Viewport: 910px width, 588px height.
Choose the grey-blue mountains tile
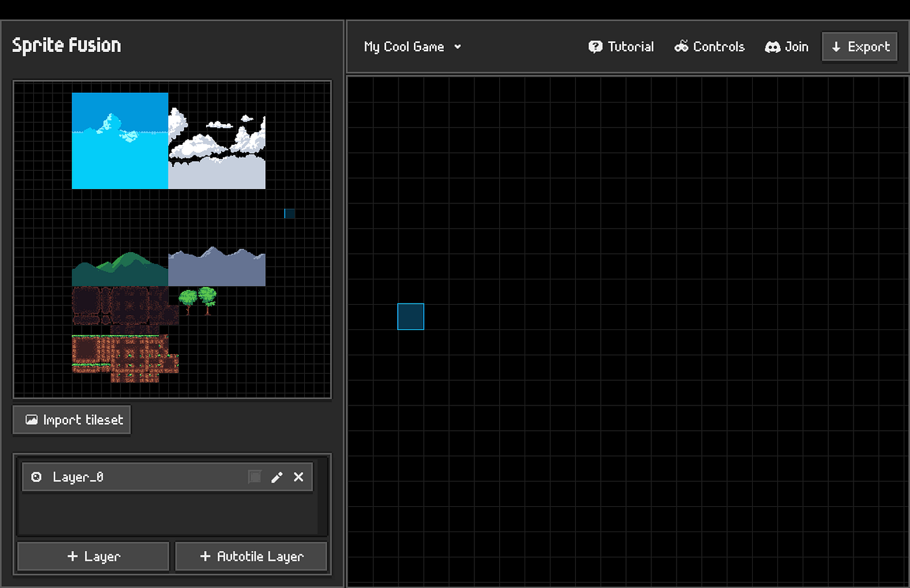tap(217, 266)
